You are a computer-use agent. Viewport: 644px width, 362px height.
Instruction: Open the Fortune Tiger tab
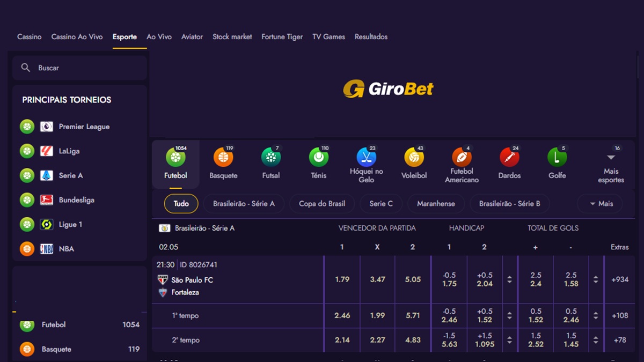tap(282, 37)
